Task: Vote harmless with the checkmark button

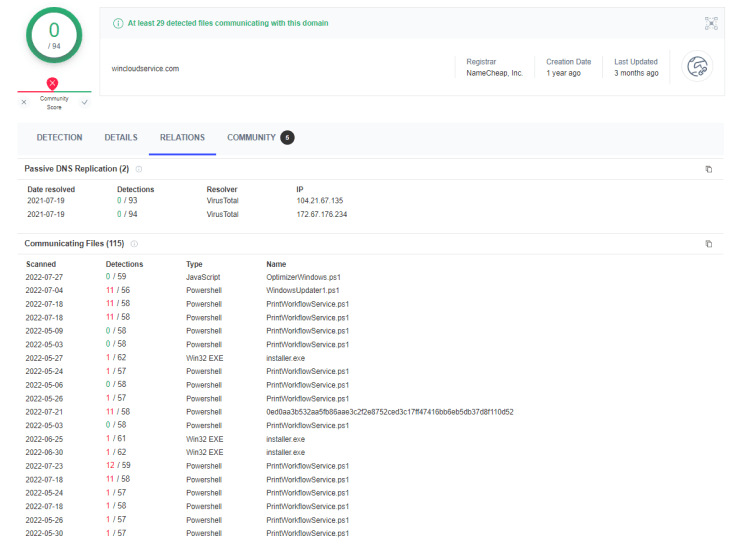Action: 84,102
